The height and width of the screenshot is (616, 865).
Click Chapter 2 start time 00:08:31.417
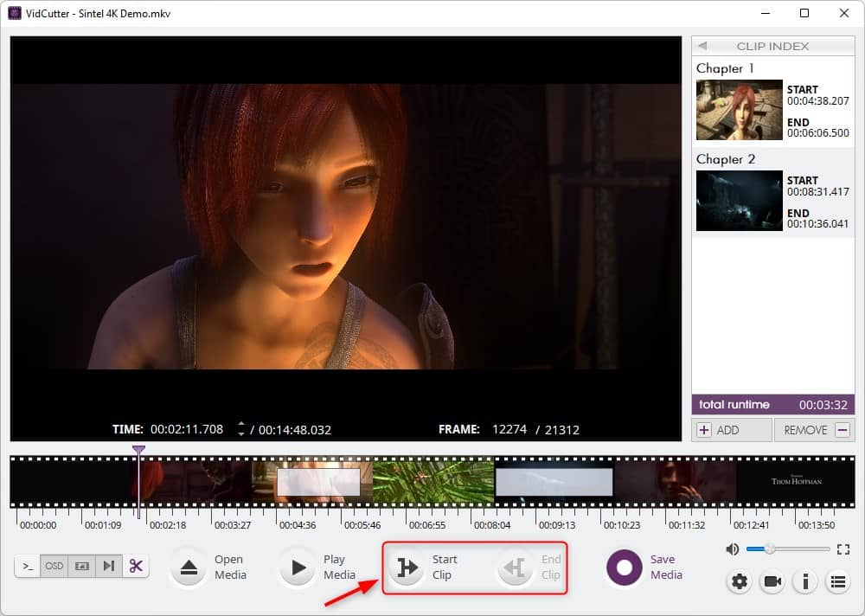(818, 192)
